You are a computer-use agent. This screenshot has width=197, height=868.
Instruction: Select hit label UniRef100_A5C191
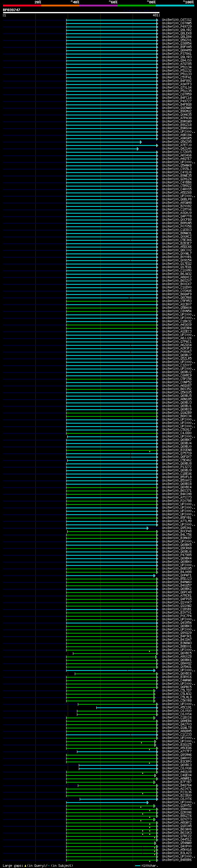177,708
